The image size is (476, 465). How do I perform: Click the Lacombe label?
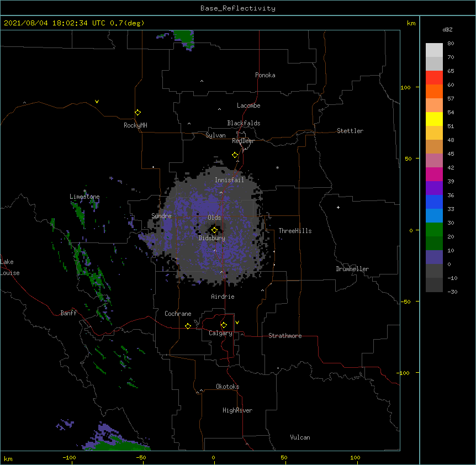point(248,105)
